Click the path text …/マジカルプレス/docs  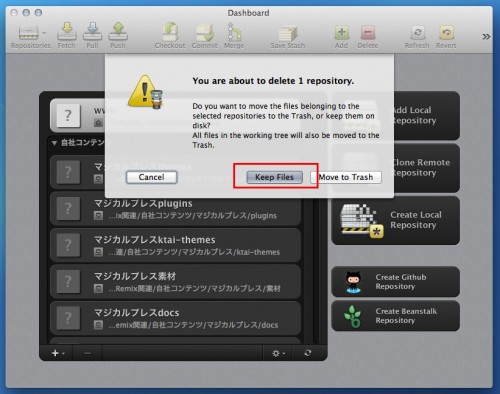193,325
